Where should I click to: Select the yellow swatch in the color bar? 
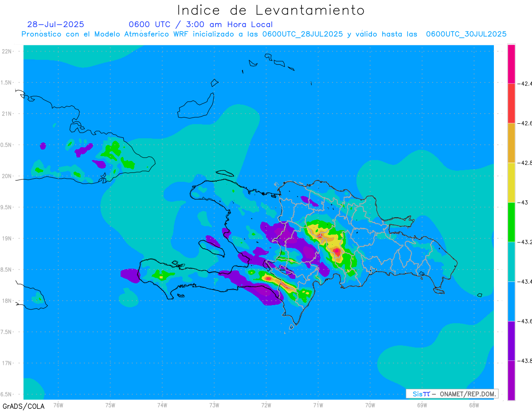point(511,182)
